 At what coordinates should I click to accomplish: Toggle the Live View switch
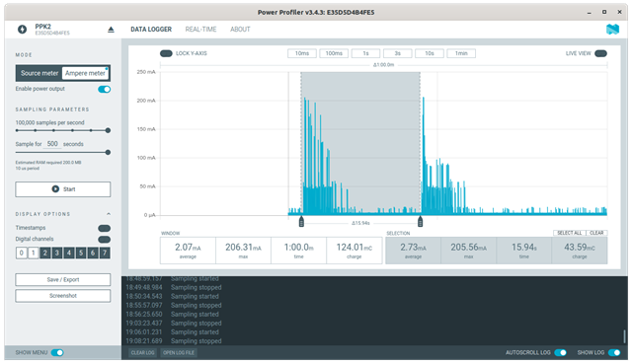tap(600, 53)
